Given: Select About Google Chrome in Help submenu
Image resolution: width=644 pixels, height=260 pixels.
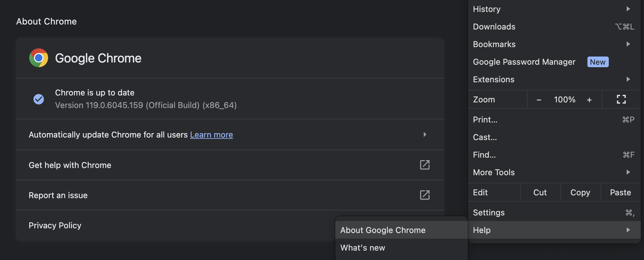Looking at the screenshot, I should tap(383, 230).
